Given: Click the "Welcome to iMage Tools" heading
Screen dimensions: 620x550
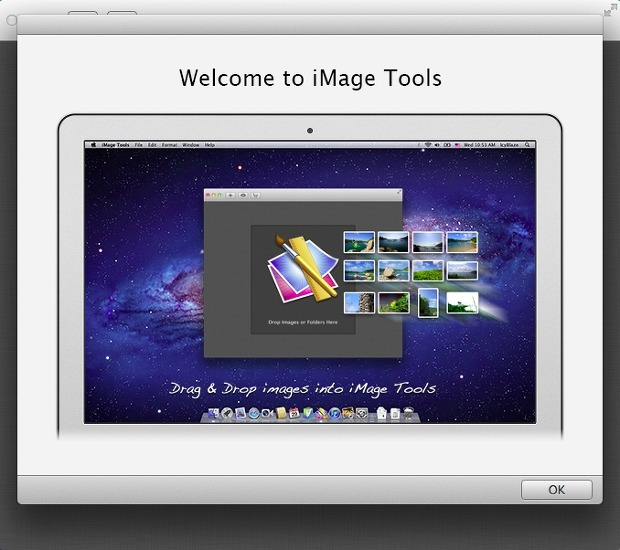Looking at the screenshot, I should [310, 78].
